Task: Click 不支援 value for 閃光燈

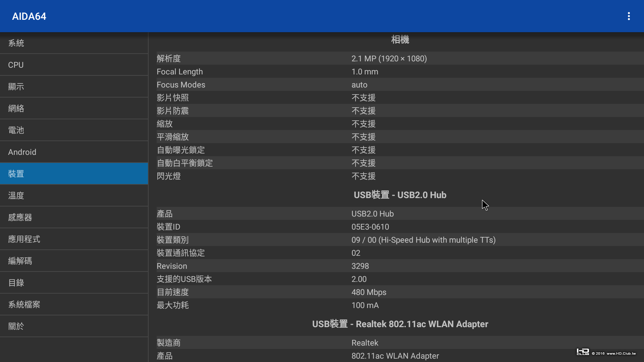Action: pos(364,176)
